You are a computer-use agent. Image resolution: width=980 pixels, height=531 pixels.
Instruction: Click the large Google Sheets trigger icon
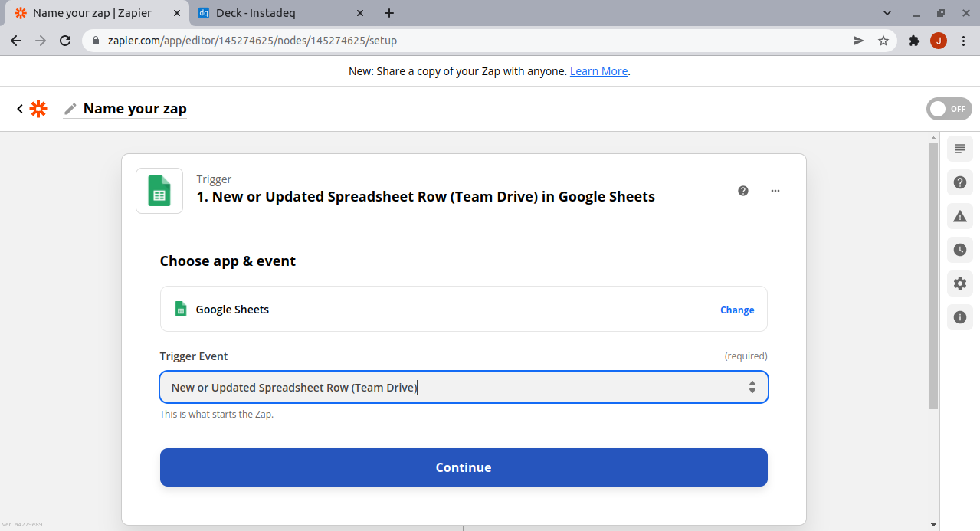point(159,191)
